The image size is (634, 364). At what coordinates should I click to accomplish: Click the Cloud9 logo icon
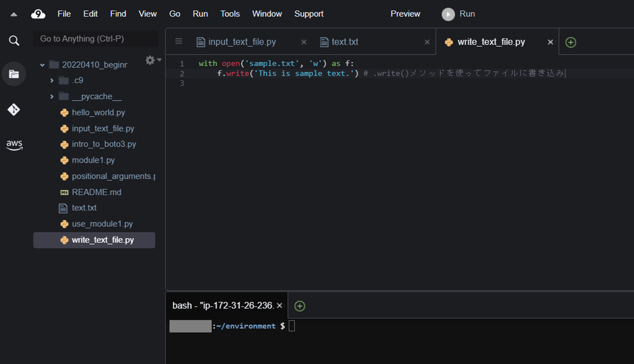point(38,14)
